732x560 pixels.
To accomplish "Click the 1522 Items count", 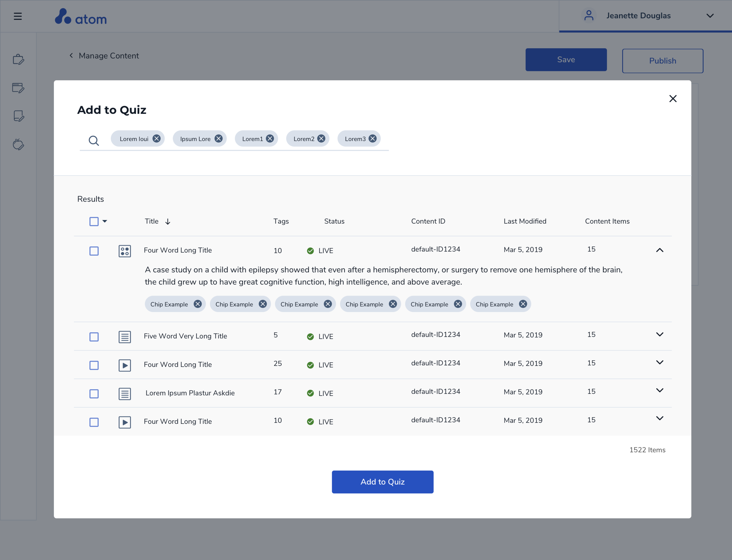I will [647, 450].
